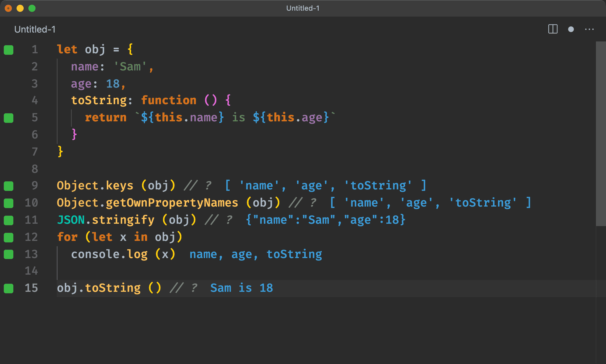Click green coverage marker on line 9
606x364 pixels.
(x=9, y=186)
